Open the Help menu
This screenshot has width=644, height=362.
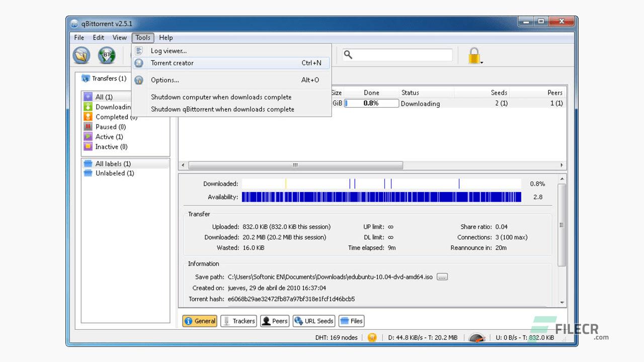tap(166, 38)
